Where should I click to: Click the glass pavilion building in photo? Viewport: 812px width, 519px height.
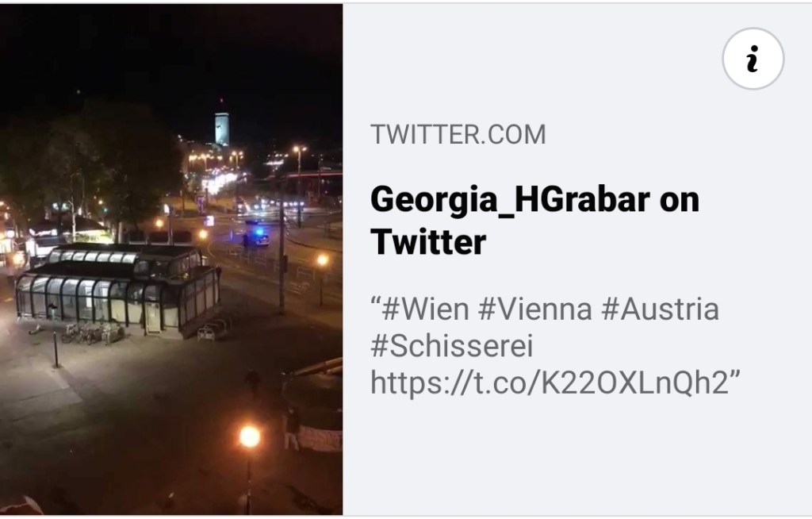[118, 290]
